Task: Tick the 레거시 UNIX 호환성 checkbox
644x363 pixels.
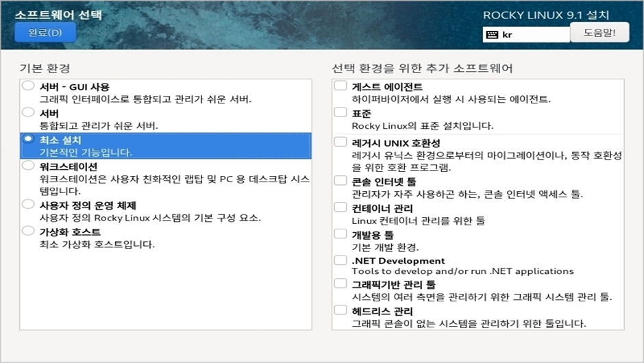Action: pyautogui.click(x=340, y=142)
